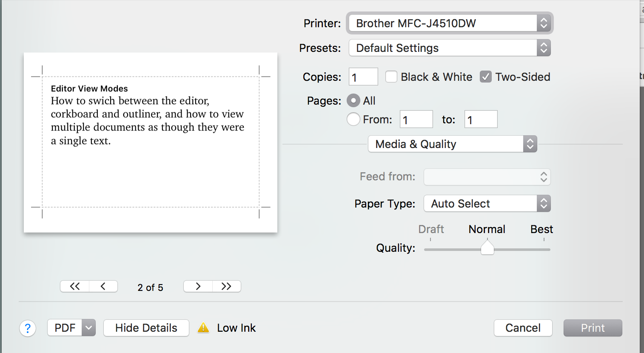The width and height of the screenshot is (644, 353).
Task: Click the Low Ink warning icon
Action: point(203,327)
